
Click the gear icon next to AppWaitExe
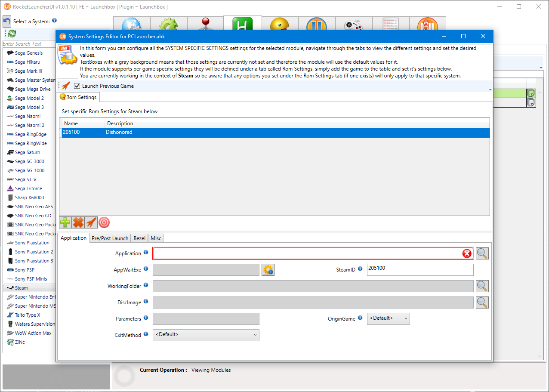point(268,270)
